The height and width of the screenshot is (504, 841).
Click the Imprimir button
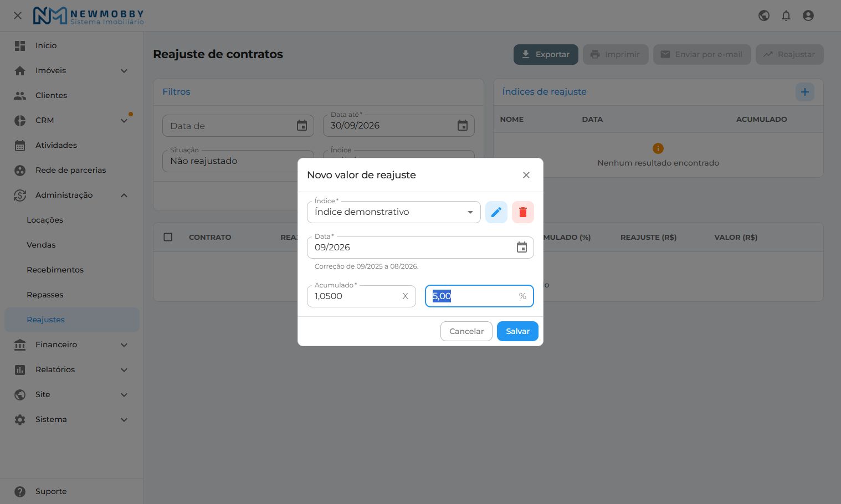pyautogui.click(x=616, y=54)
